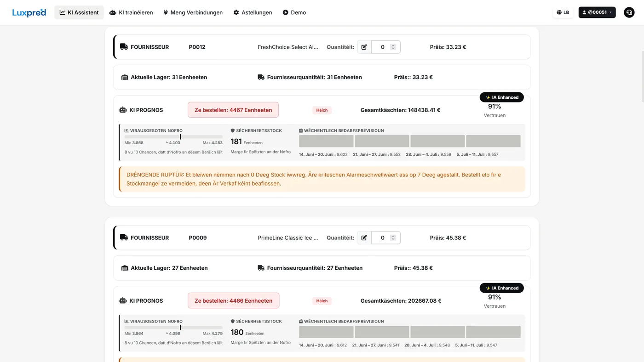
Task: Select the 28. Juni – 4. Juli bar (9.548)
Action: [x=437, y=332]
